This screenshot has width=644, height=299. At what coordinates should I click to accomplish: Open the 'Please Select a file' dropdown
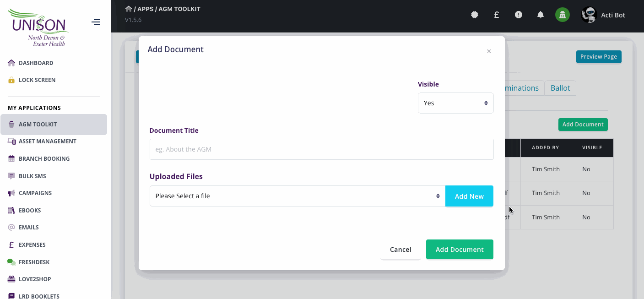(298, 196)
